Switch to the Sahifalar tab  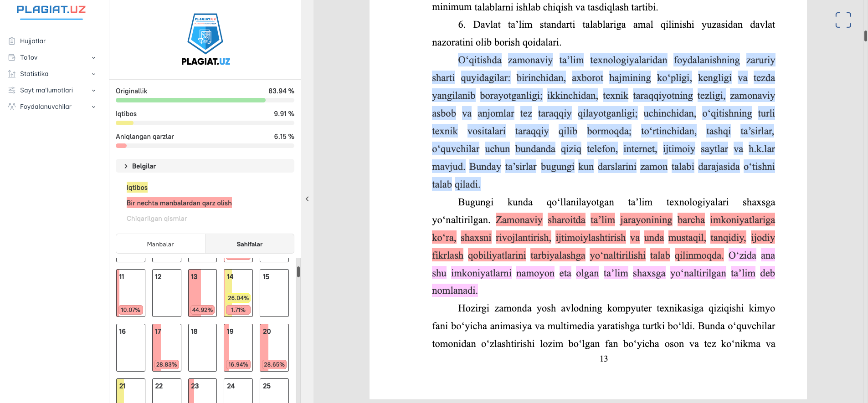pyautogui.click(x=250, y=244)
